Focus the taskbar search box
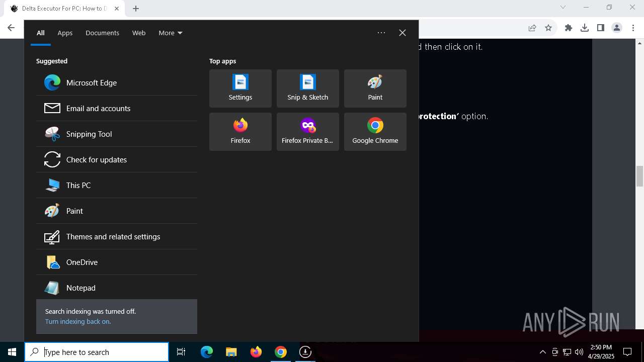 pyautogui.click(x=97, y=352)
